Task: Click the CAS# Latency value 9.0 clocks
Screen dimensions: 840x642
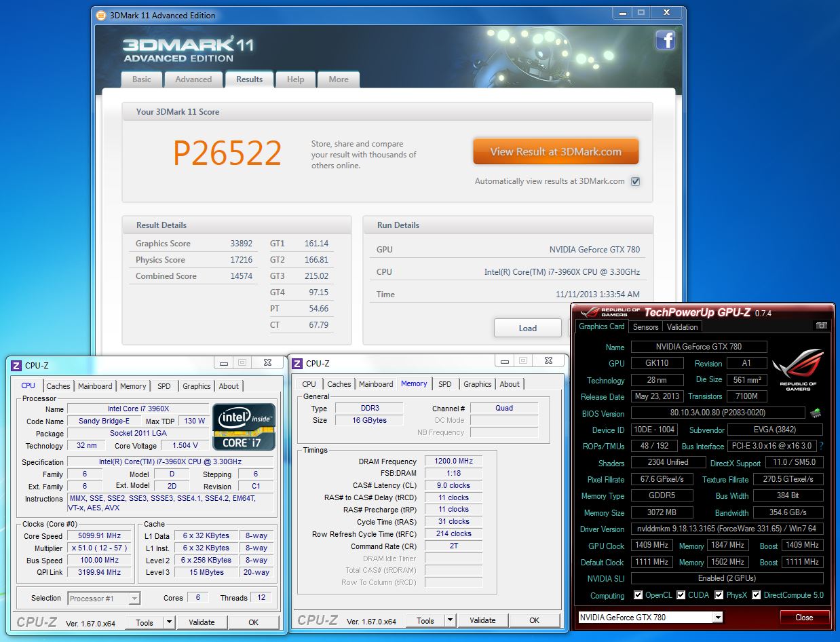Action: [453, 486]
